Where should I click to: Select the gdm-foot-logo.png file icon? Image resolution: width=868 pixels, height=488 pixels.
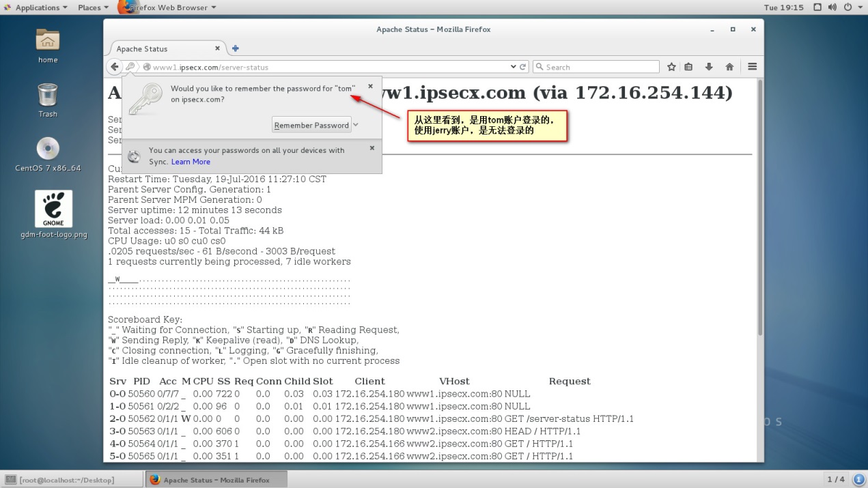[53, 214]
